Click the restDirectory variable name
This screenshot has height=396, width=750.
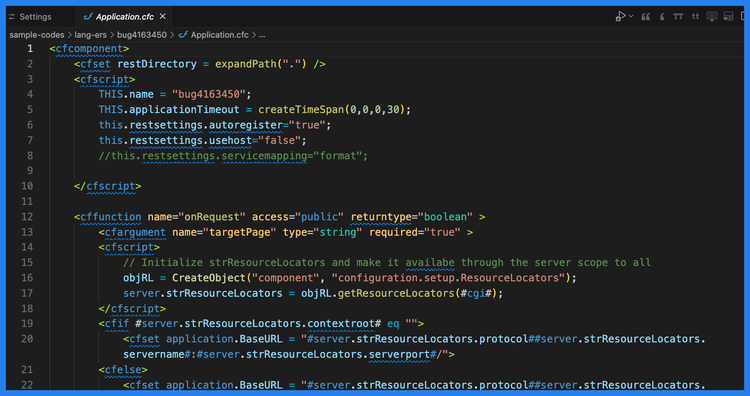tap(157, 64)
